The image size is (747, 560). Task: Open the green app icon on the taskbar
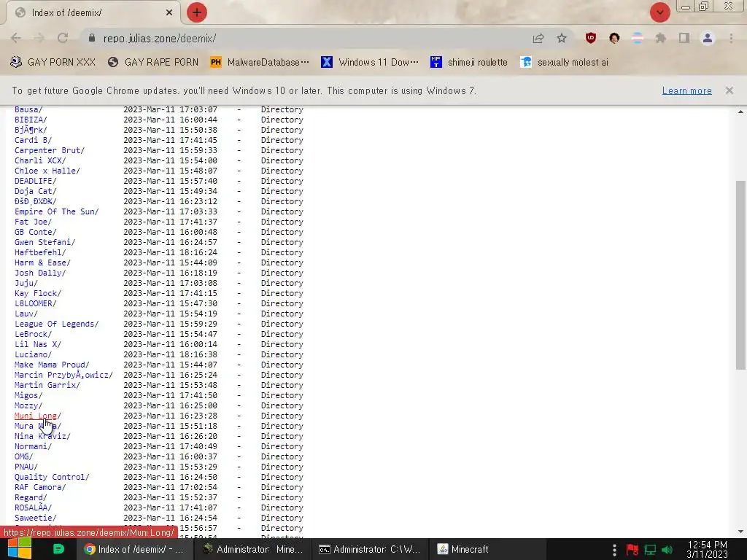click(58, 549)
